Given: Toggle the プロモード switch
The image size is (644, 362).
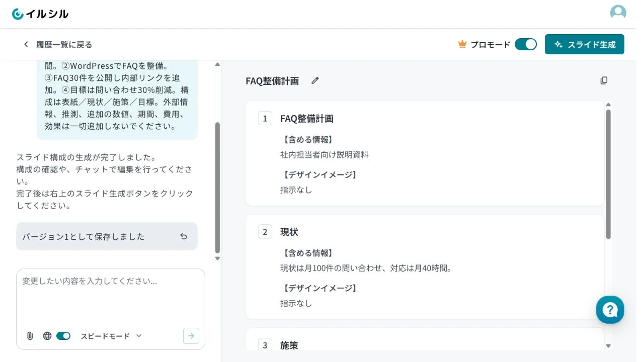Looking at the screenshot, I should tap(526, 44).
